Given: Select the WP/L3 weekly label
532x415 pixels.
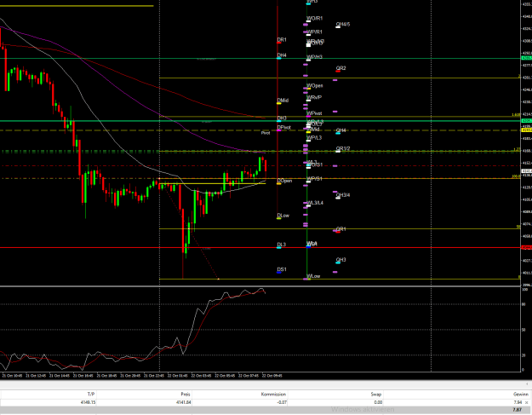Looking at the screenshot, I should pyautogui.click(x=314, y=138).
